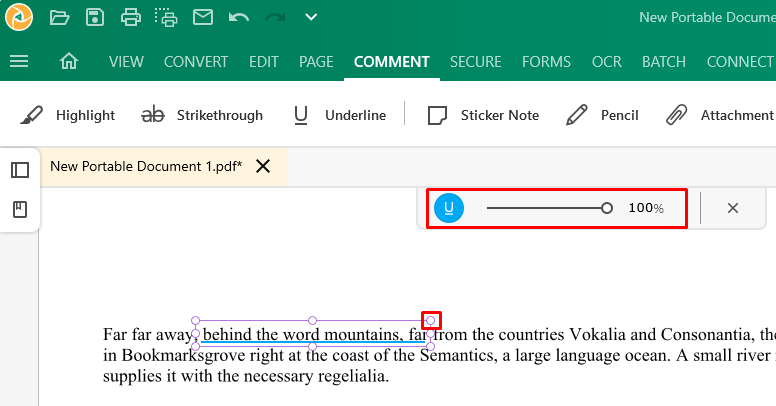Show the page thumbnails panel icon
Screen dimensions: 776x406
pos(20,170)
